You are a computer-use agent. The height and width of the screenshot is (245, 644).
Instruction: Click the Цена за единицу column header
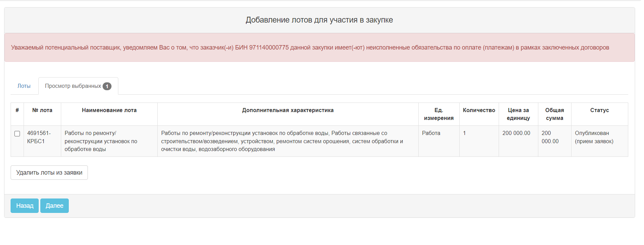point(518,114)
